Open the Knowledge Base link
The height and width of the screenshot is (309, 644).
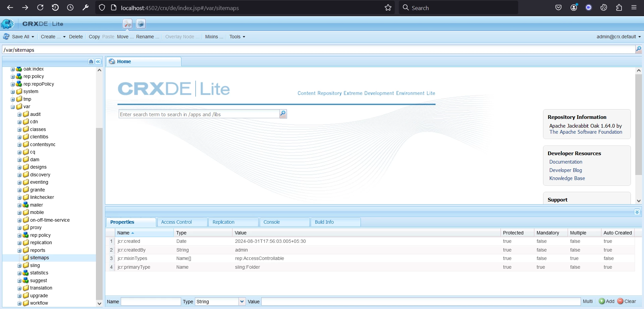[x=567, y=178]
